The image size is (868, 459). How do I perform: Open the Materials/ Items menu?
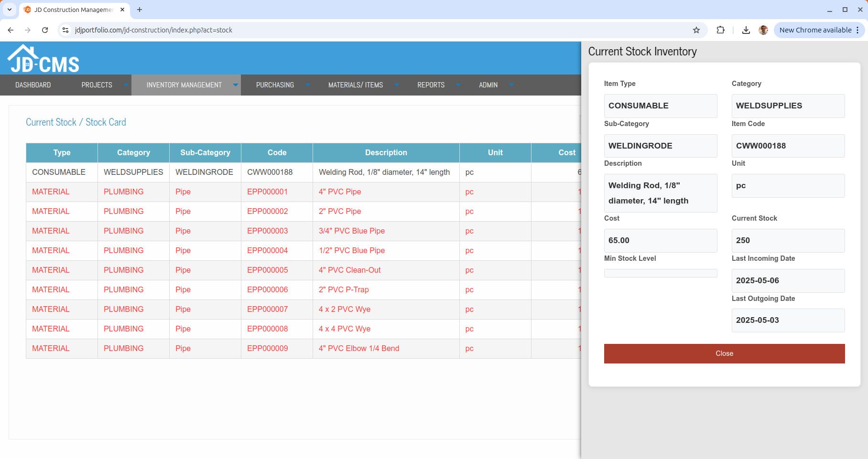click(x=355, y=85)
